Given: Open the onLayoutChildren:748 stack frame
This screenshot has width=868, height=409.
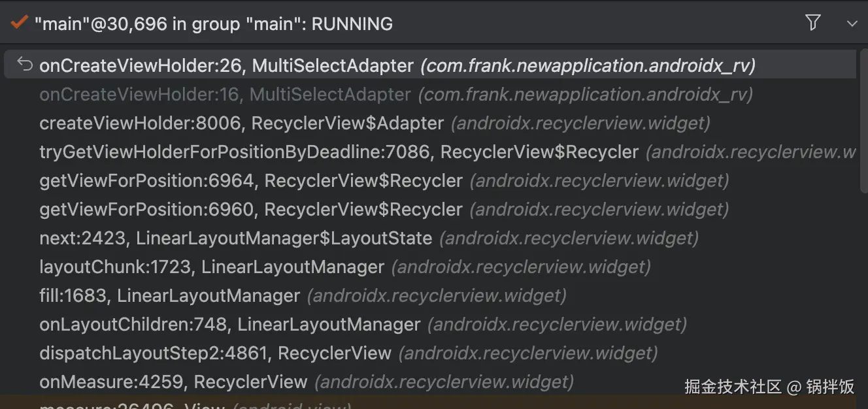Looking at the screenshot, I should (x=229, y=325).
